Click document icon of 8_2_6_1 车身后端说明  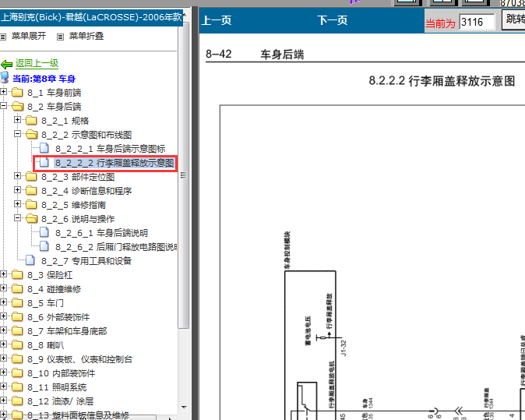[x=44, y=232]
